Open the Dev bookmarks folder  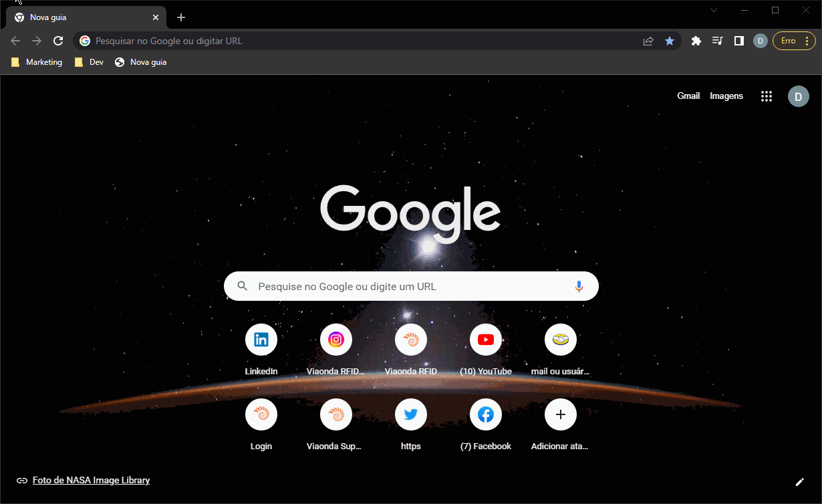(x=89, y=62)
